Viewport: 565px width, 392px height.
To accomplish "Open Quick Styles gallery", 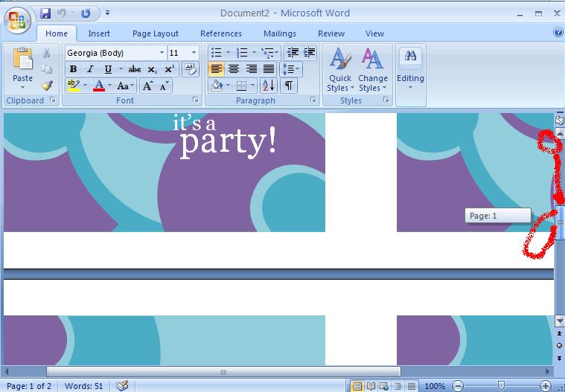I will click(x=339, y=70).
